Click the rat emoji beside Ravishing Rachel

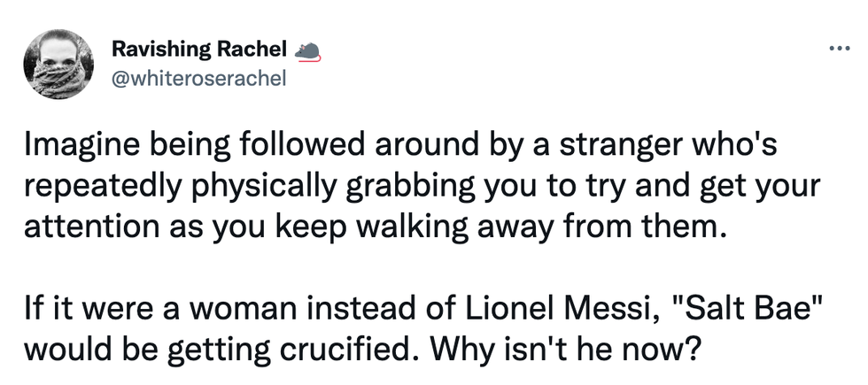coord(306,51)
